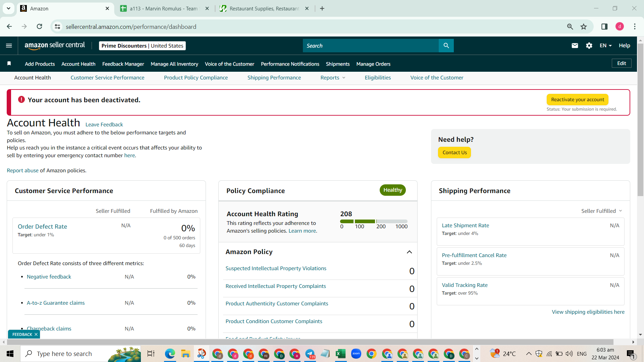Click the browser back arrow
The image size is (644, 362).
pyautogui.click(x=9, y=26)
